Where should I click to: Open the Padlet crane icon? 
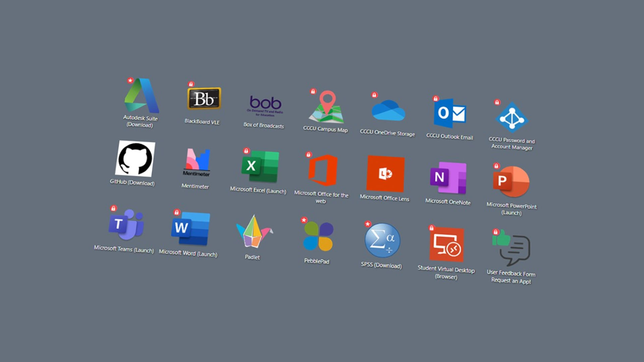tap(254, 232)
